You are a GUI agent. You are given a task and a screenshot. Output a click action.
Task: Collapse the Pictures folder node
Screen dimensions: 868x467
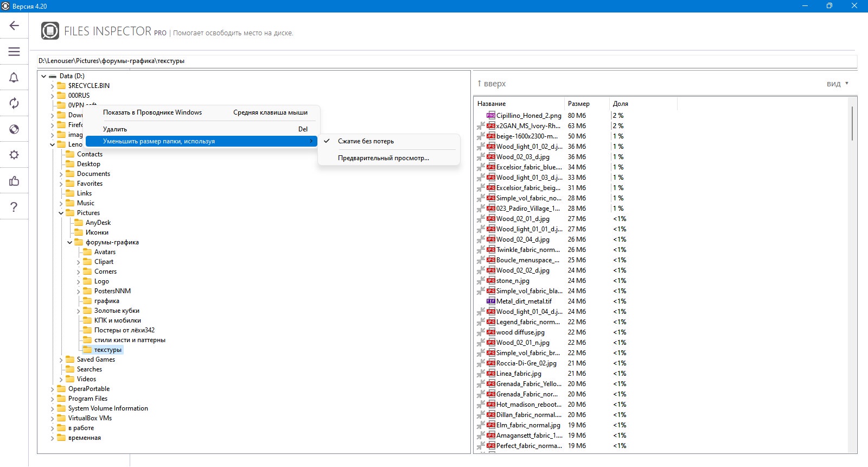coord(61,213)
